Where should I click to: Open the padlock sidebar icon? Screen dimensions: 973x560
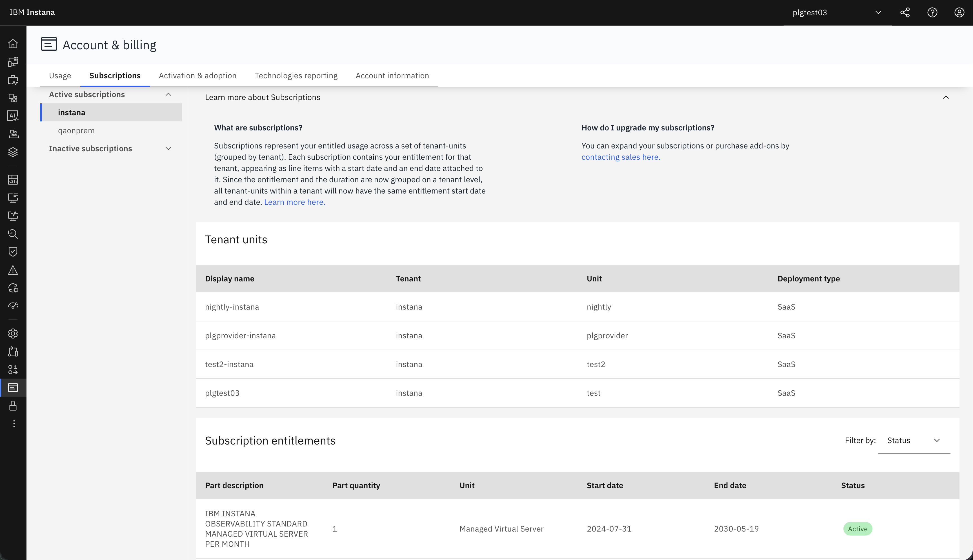coord(13,406)
